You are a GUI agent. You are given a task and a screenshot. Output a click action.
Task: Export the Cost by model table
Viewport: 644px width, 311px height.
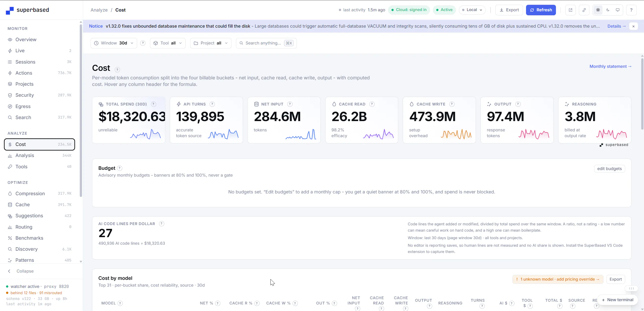[x=616, y=279]
